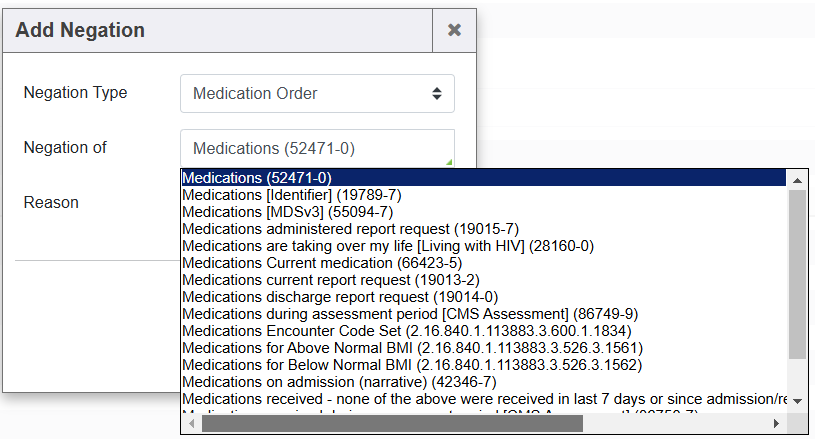Viewport: 815px width, 439px height.
Task: Choose Medications on admission (narrative)
Action: (x=339, y=382)
